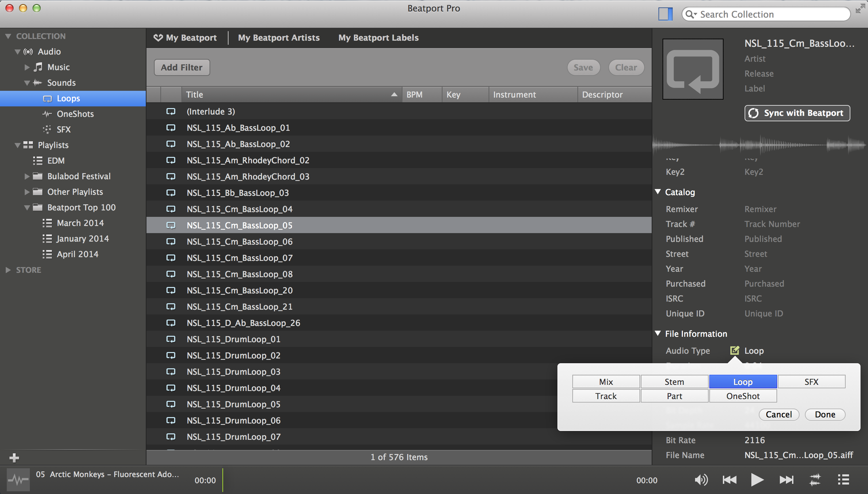
Task: Select Loop radio button in audio type dialog
Action: [x=743, y=382]
